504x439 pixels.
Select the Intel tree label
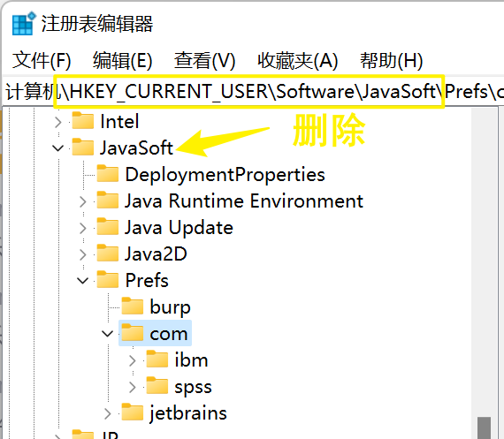[119, 122]
